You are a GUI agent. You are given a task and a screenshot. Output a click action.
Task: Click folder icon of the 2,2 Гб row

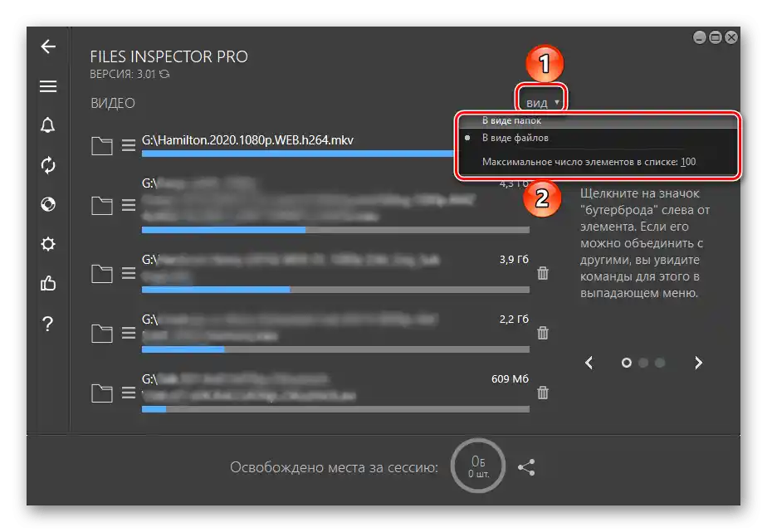[x=102, y=334]
